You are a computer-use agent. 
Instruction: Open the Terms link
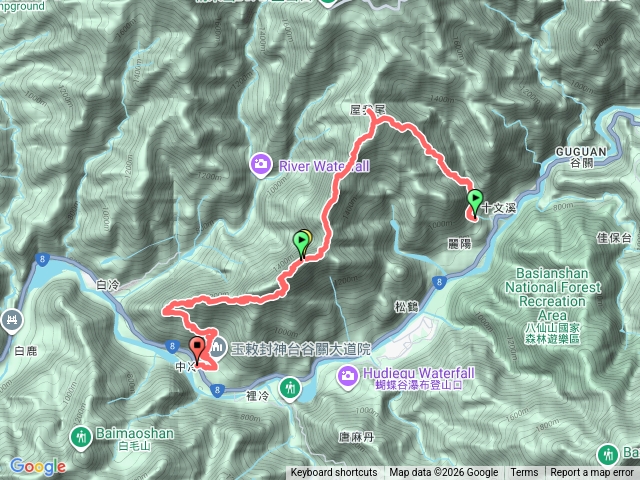tap(524, 473)
